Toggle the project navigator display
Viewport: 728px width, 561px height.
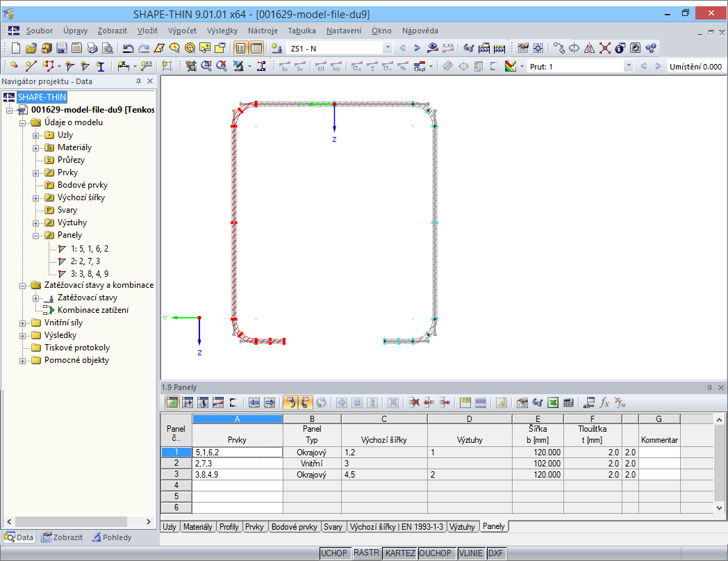(240, 48)
